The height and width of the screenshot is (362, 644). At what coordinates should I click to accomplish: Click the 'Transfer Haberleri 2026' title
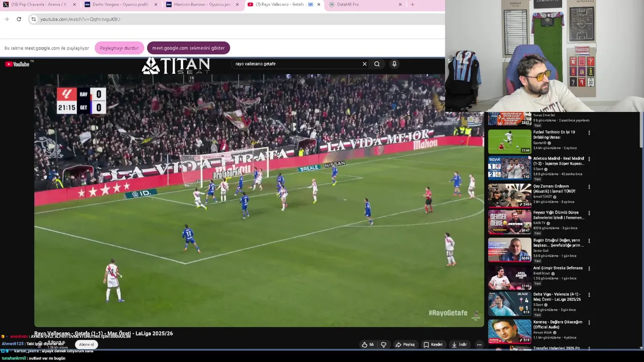[556, 348]
